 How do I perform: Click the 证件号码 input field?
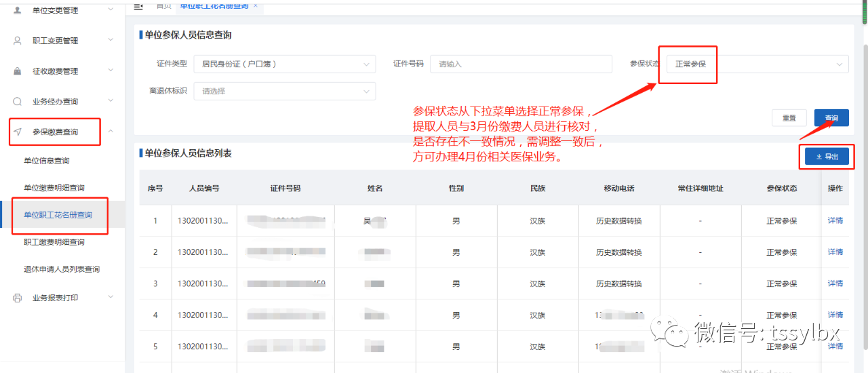click(521, 64)
